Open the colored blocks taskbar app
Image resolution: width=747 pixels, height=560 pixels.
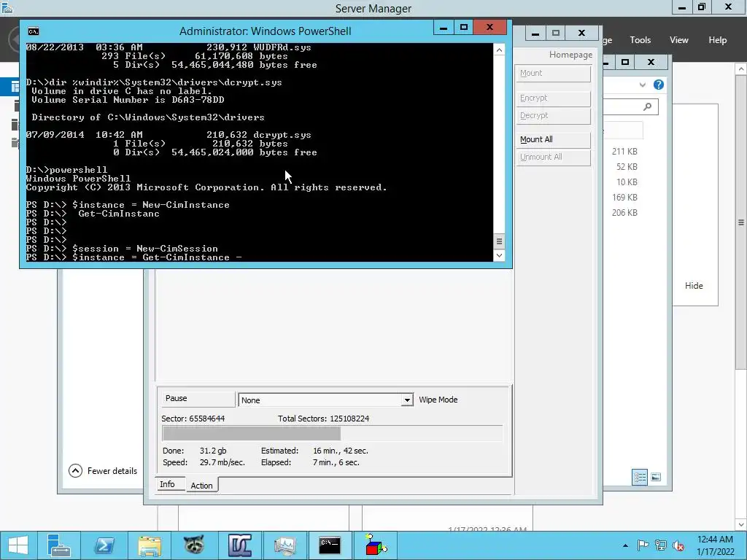point(376,545)
